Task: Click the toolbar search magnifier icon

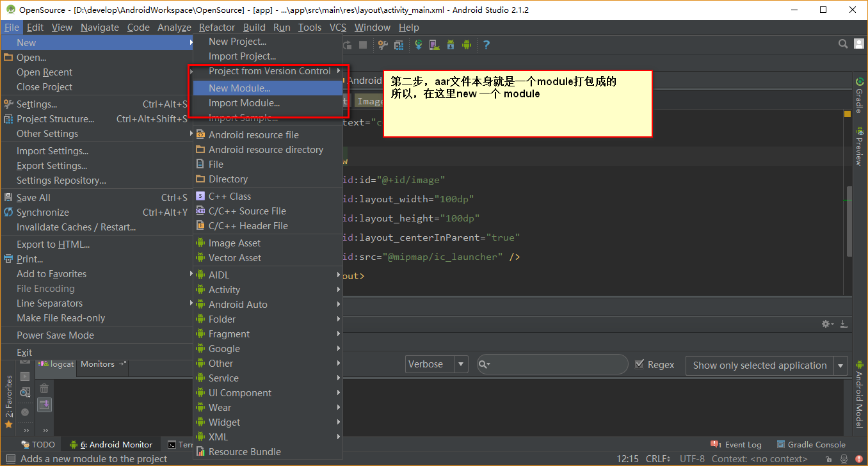Action: (844, 44)
